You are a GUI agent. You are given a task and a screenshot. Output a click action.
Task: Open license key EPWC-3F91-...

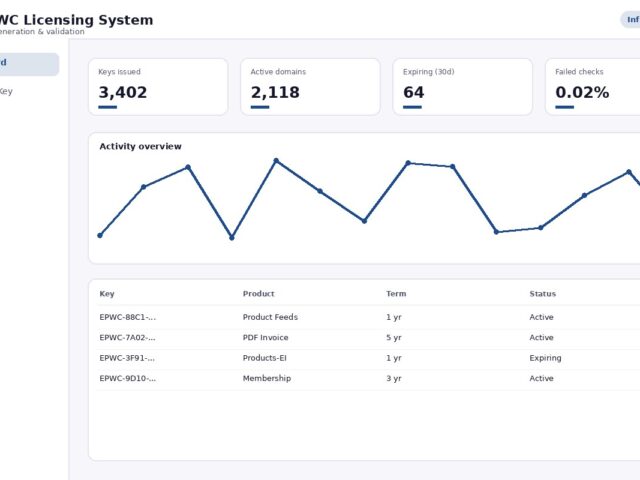pyautogui.click(x=127, y=358)
